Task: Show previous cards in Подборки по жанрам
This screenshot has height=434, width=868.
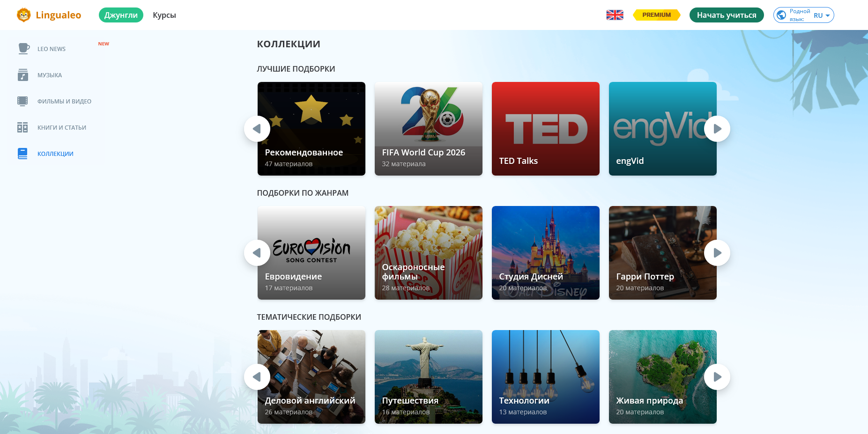Action: coord(257,253)
